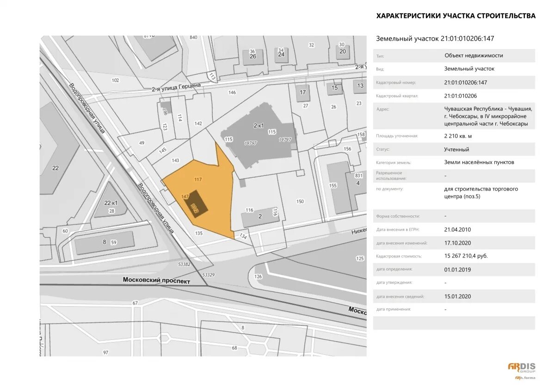The width and height of the screenshot is (555, 392).
Task: Click the 'Площадь уточненная:' label
Action: coord(397,136)
